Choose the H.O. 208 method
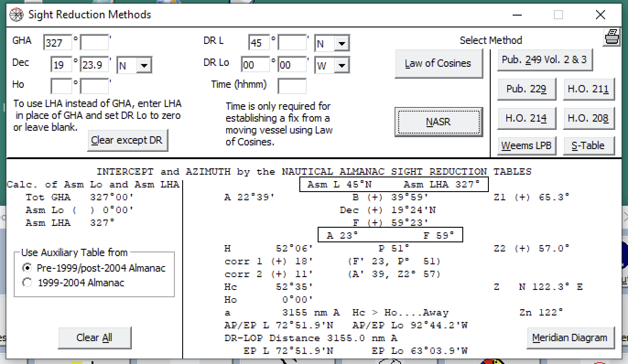Screen dimensions: 628x364 (589, 118)
